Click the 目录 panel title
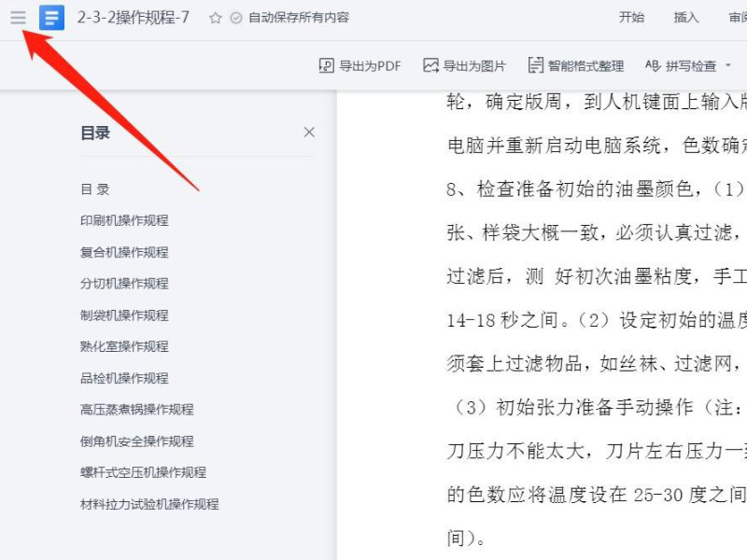Screen dimensions: 747x560 [x=95, y=133]
